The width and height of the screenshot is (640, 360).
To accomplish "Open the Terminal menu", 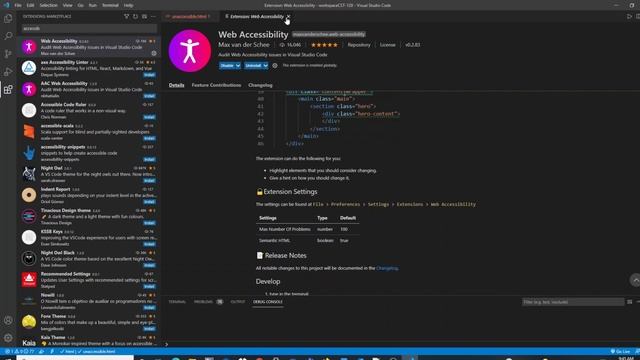I will [x=110, y=5].
